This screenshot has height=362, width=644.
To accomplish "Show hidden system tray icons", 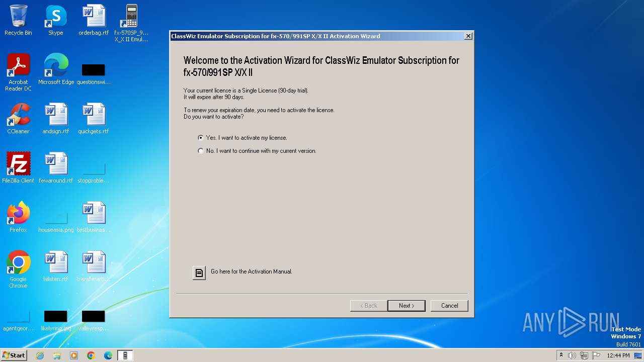I will (561, 355).
